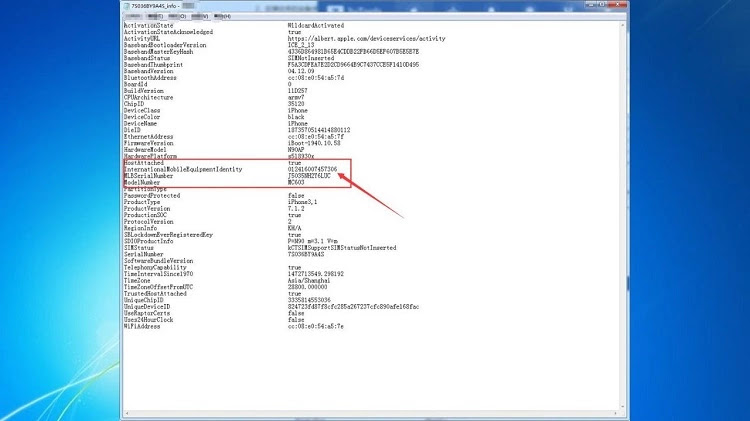
Task: Open the Edit (E) menu in Notepad
Action: pyautogui.click(x=155, y=16)
